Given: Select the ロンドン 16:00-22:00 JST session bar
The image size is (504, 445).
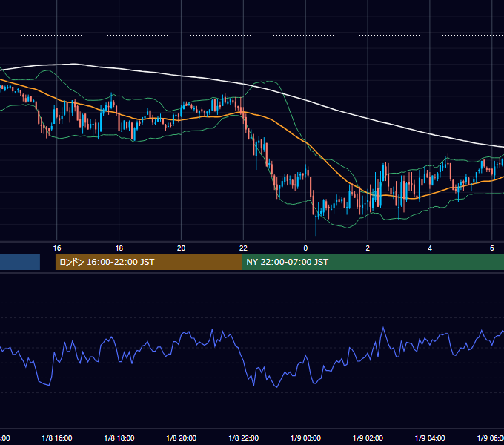Looking at the screenshot, I should tap(148, 262).
